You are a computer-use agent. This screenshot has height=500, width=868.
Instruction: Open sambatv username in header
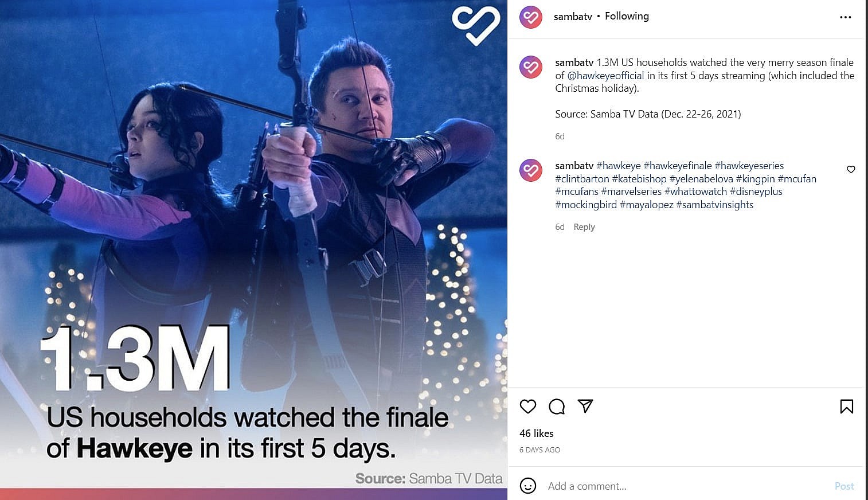click(573, 17)
